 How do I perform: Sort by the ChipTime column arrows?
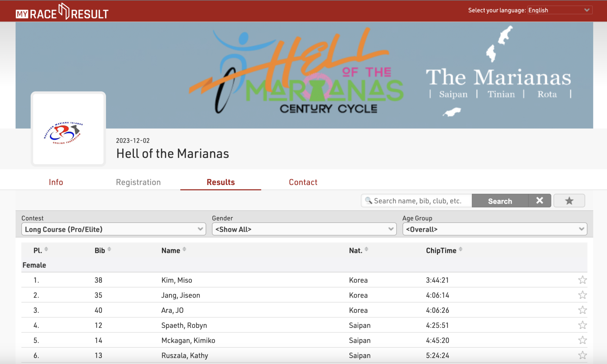coord(460,249)
